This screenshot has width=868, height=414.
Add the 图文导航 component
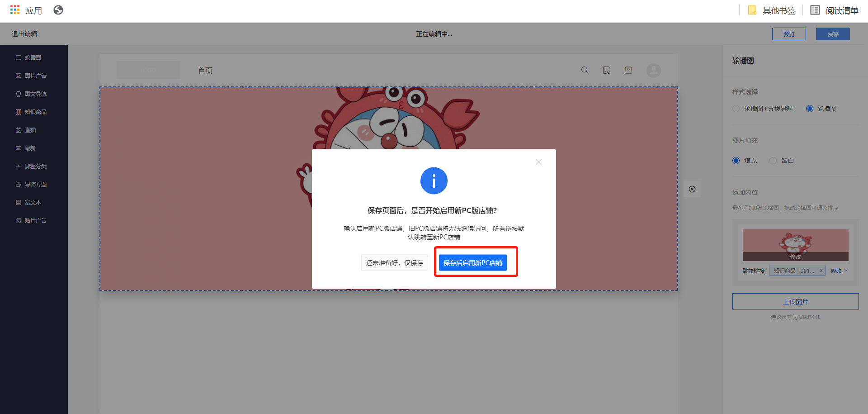click(31, 94)
